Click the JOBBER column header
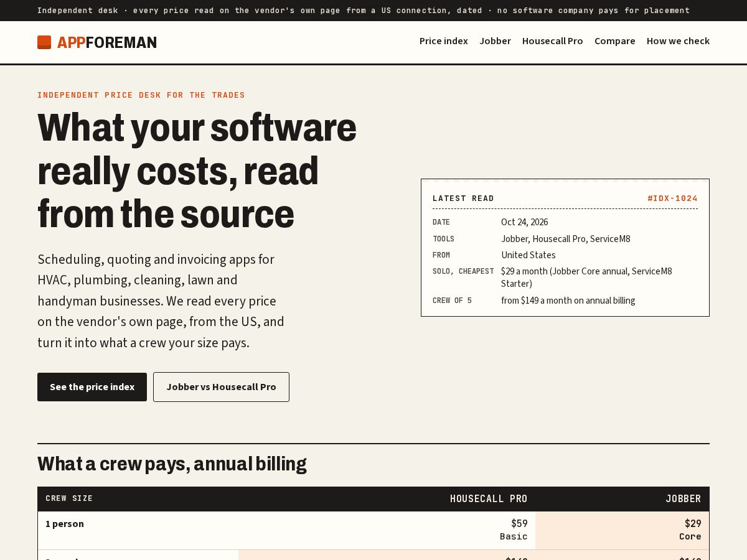The width and height of the screenshot is (747, 560). pyautogui.click(x=684, y=498)
